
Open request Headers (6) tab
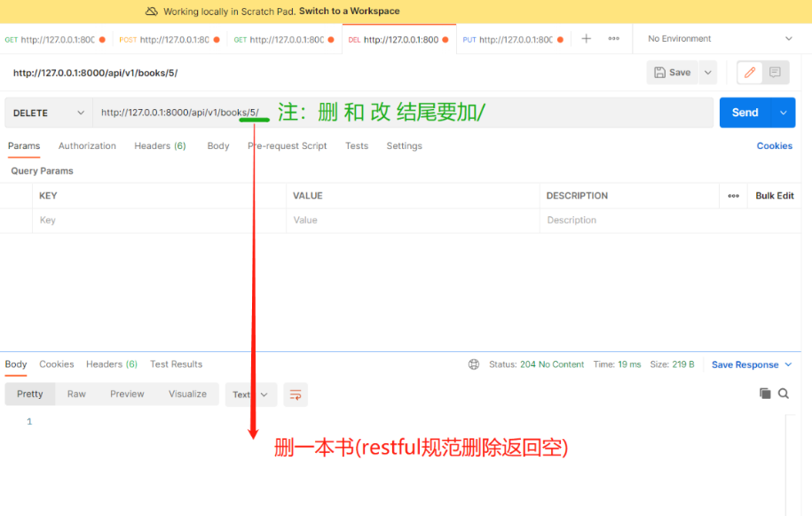tap(160, 146)
